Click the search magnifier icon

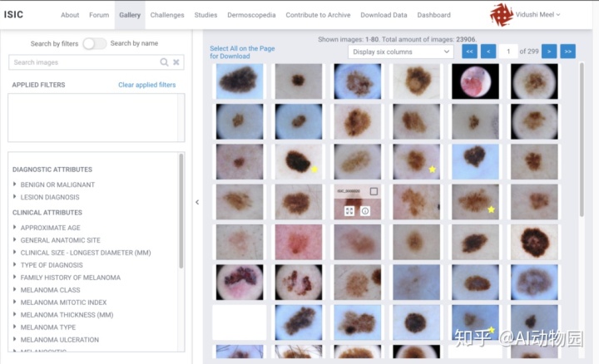click(x=164, y=62)
